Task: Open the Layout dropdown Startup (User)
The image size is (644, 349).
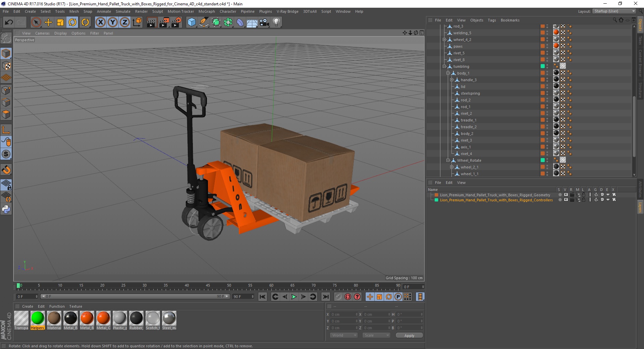Action: 614,11
